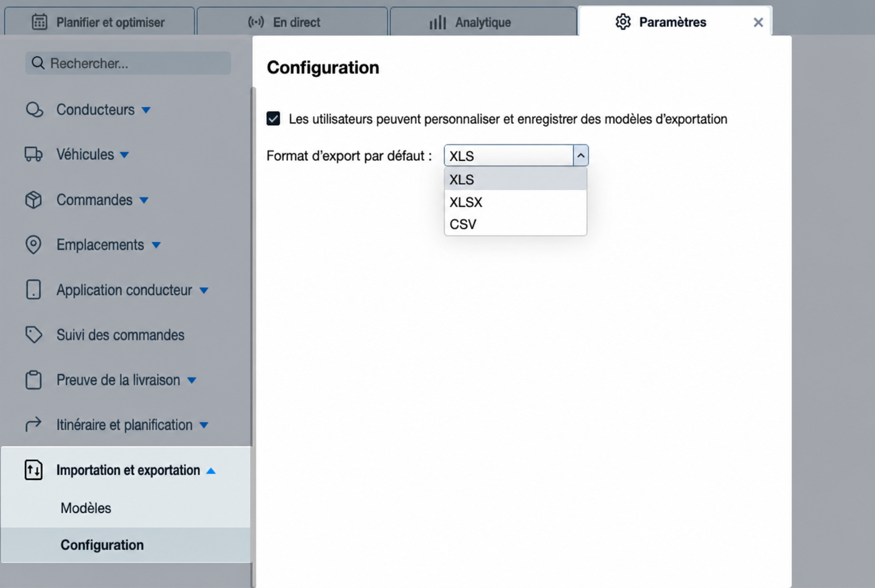The height and width of the screenshot is (588, 875).
Task: Click the label text next to the templates checkbox
Action: click(508, 119)
